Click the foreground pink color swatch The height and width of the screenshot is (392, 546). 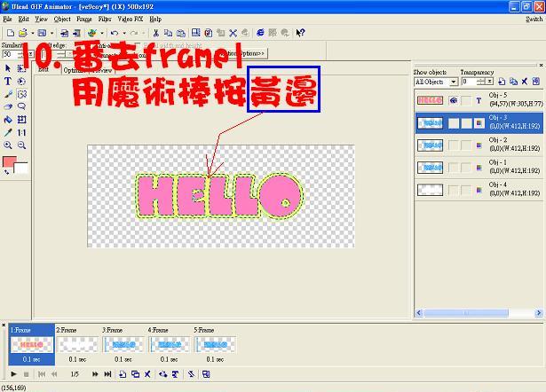point(10,162)
